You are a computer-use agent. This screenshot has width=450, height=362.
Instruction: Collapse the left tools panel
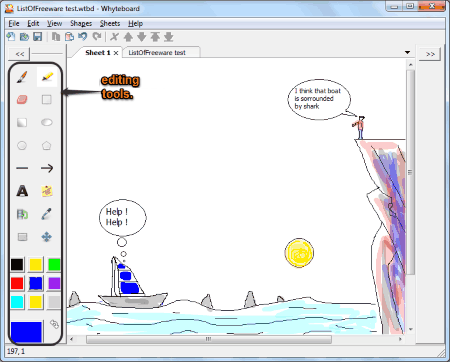tap(20, 54)
